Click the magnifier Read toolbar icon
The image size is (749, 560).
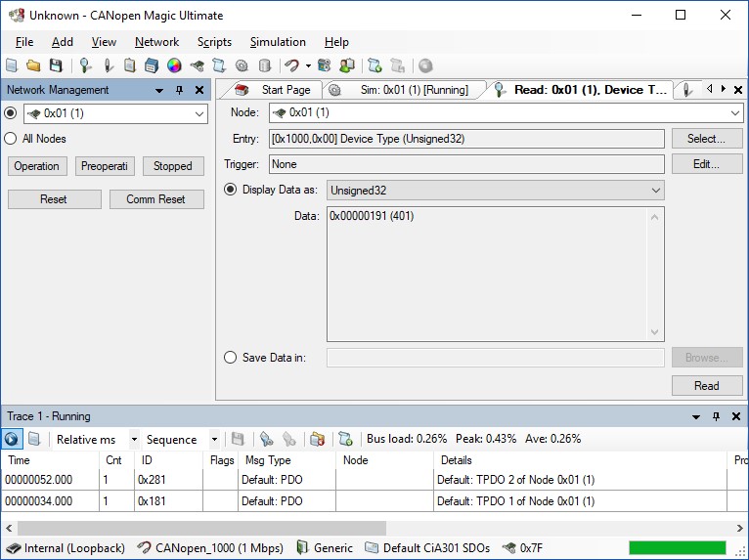pos(85,65)
